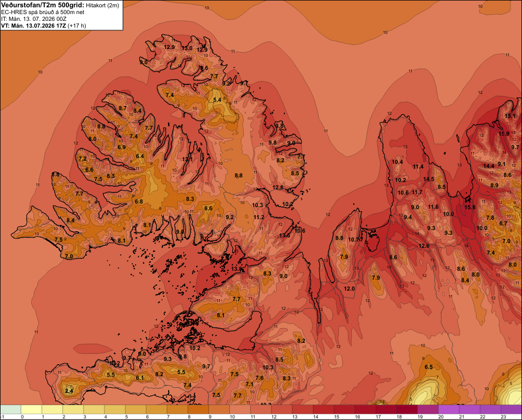Select the orange legend swatch between 8 and 9

pyautogui.click(x=198, y=410)
